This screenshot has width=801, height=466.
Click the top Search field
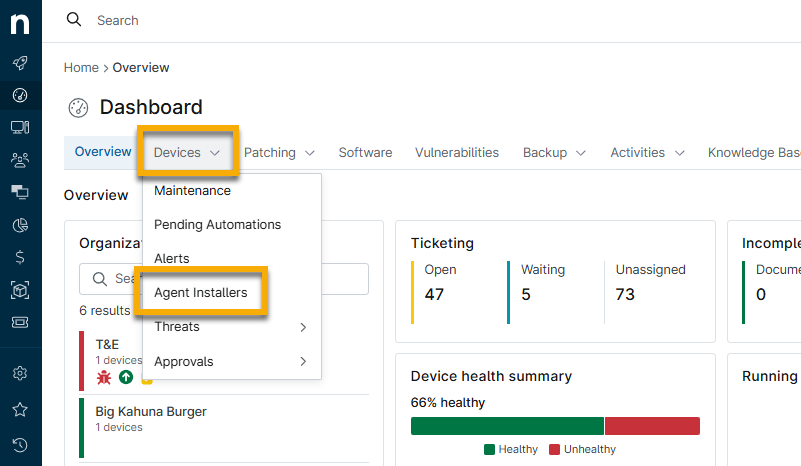tap(300, 20)
